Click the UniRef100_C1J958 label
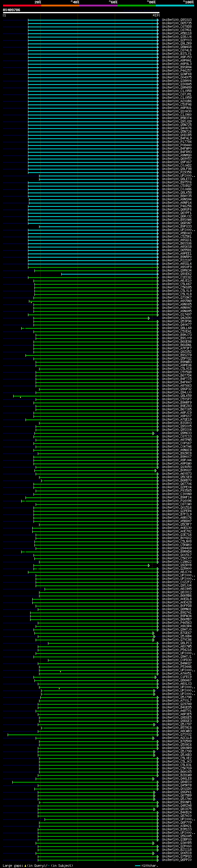This screenshot has width=197, height=868. 177,91
